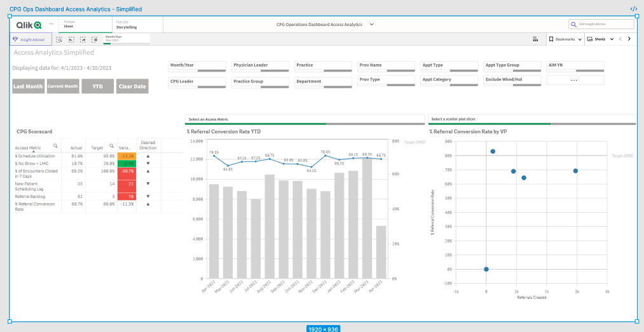The height and width of the screenshot is (332, 644).
Task: Step back in selections
Action: pyautogui.click(x=71, y=39)
